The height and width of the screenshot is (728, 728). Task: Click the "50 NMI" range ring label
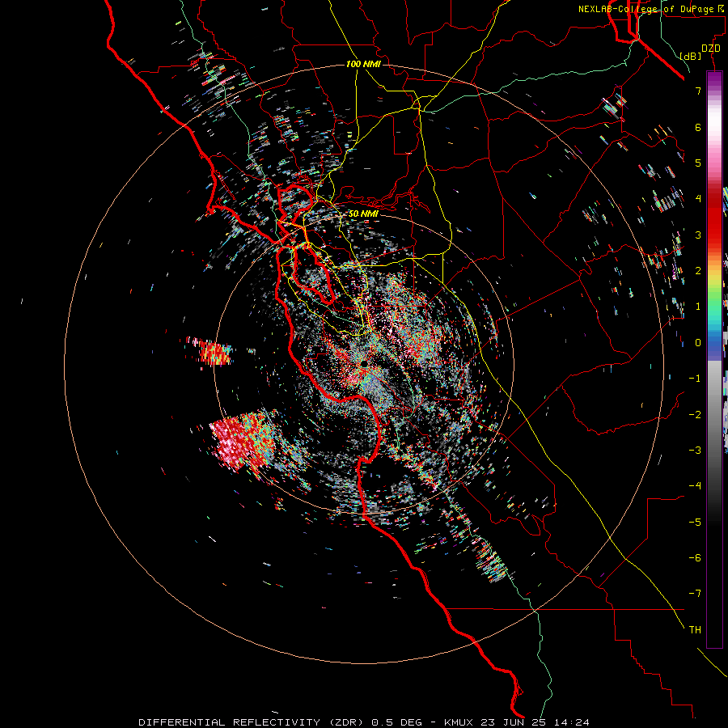(363, 214)
